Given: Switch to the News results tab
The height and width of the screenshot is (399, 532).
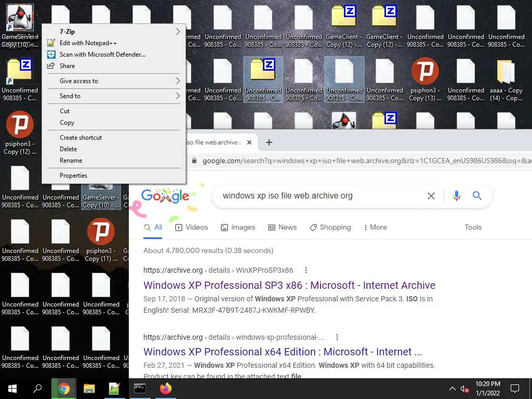Looking at the screenshot, I should 282,228.
